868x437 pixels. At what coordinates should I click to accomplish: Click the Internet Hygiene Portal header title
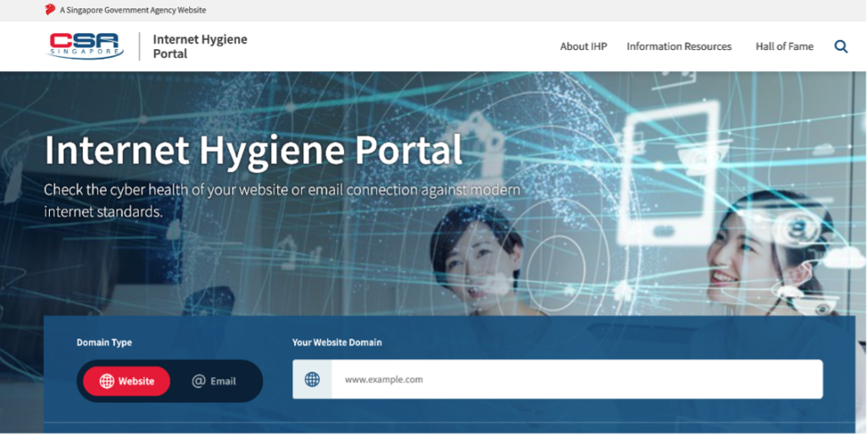point(200,47)
